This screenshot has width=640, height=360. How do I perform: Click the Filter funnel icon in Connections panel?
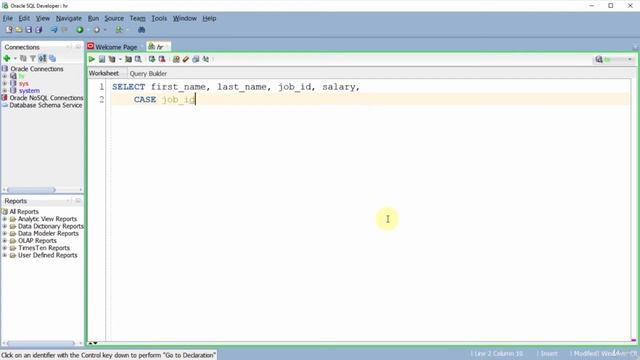click(x=33, y=58)
